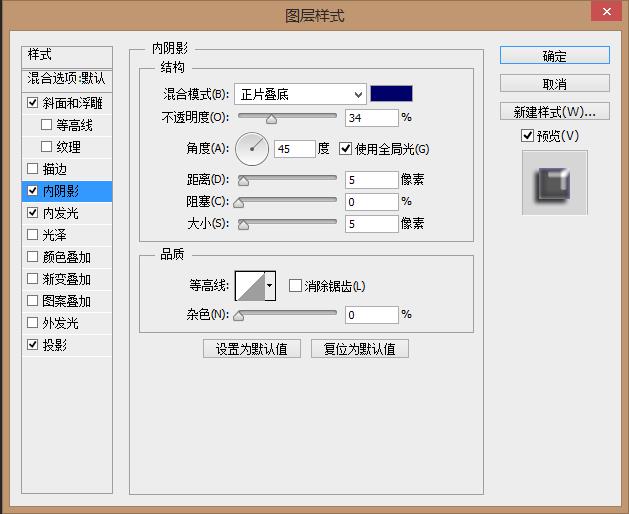Enable the 外发光 checkbox
This screenshot has height=514, width=629.
tap(32, 322)
